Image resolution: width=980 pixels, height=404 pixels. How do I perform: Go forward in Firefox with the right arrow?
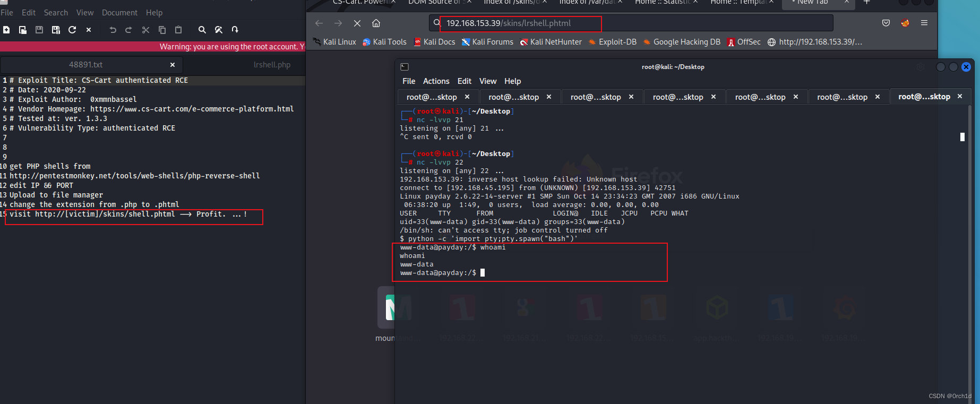338,23
